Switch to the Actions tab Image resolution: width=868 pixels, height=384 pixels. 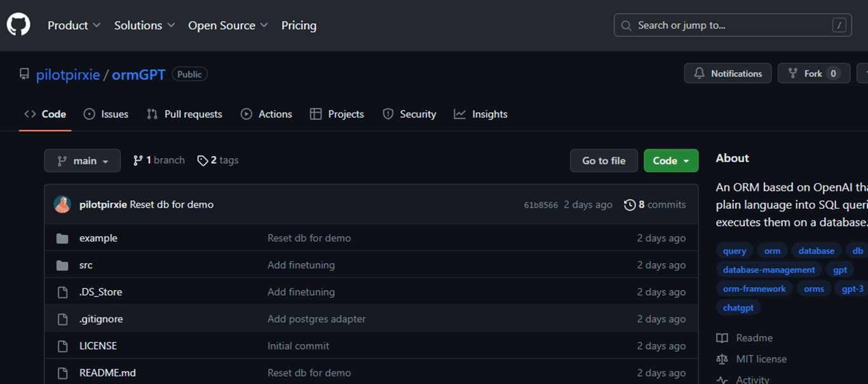[x=266, y=114]
